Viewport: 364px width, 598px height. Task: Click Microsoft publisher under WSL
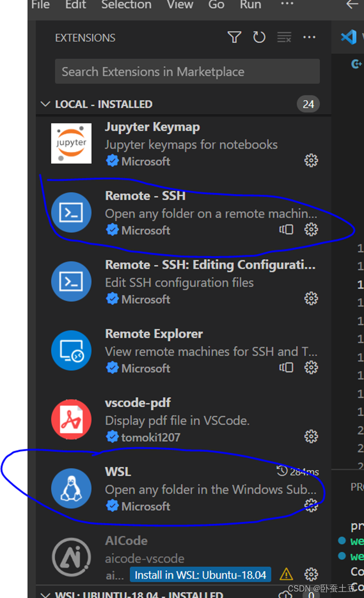pos(146,506)
